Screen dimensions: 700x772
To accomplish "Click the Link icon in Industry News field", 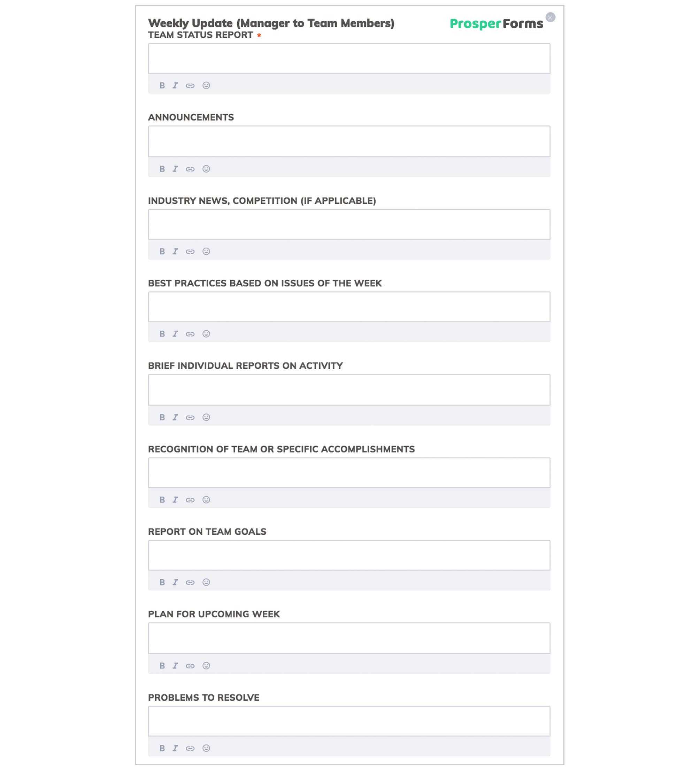I will tap(190, 252).
